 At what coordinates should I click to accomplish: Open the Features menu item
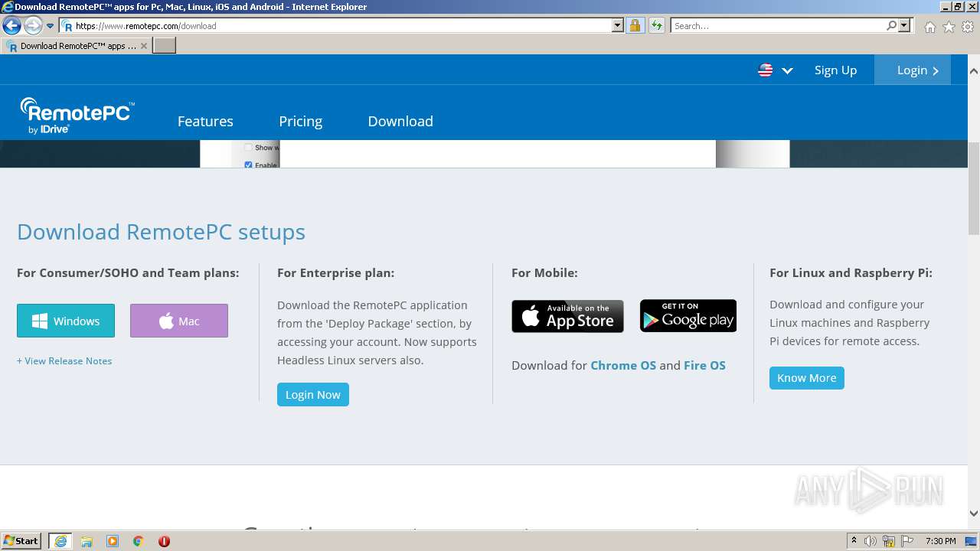(205, 122)
